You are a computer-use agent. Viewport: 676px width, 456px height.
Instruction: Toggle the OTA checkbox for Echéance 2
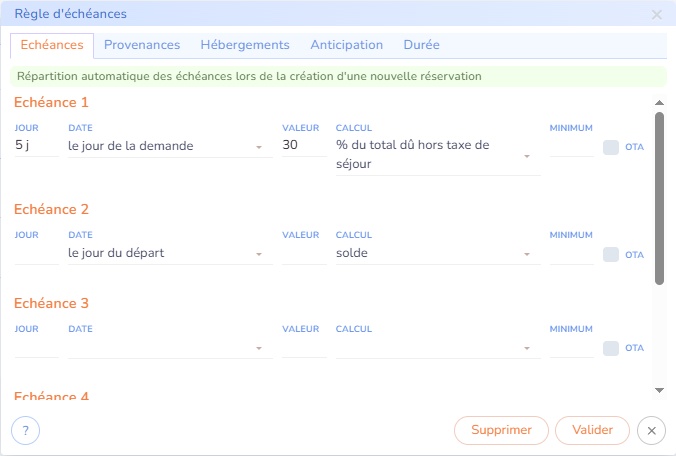(611, 254)
